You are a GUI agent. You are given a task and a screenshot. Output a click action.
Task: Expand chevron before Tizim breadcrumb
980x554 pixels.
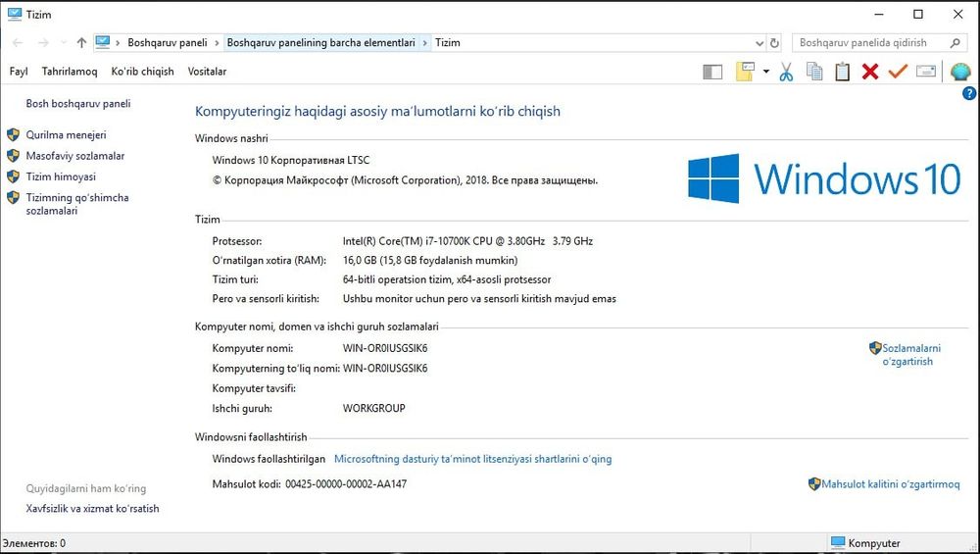click(424, 43)
